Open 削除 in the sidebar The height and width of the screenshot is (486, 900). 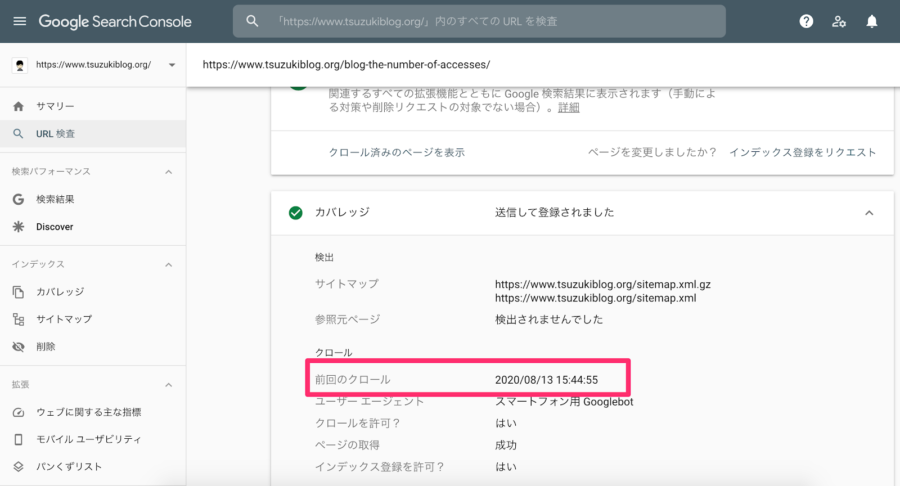[x=92, y=347]
